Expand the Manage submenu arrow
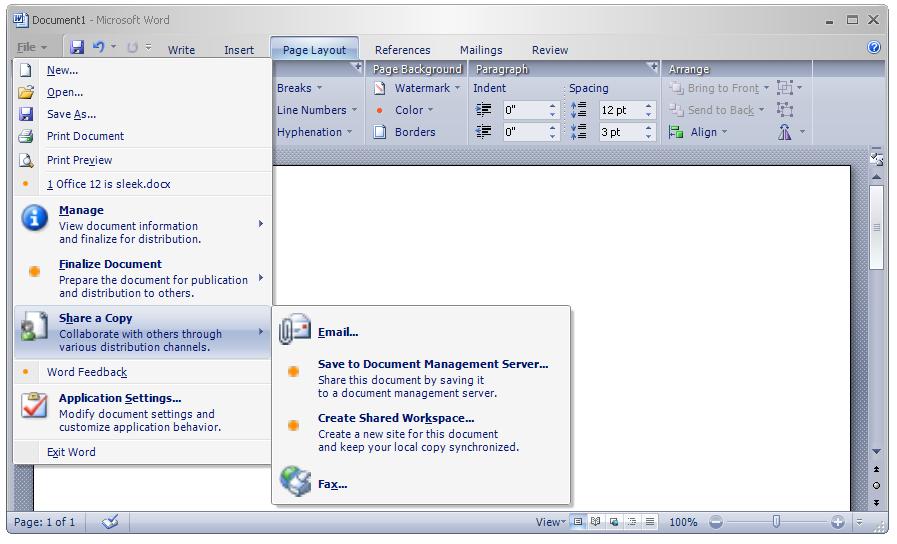Screen dimensions: 897x544 (261, 224)
